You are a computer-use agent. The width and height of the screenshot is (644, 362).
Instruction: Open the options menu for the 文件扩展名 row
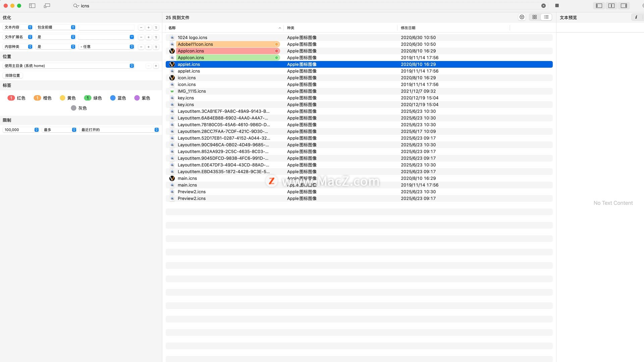point(156,37)
